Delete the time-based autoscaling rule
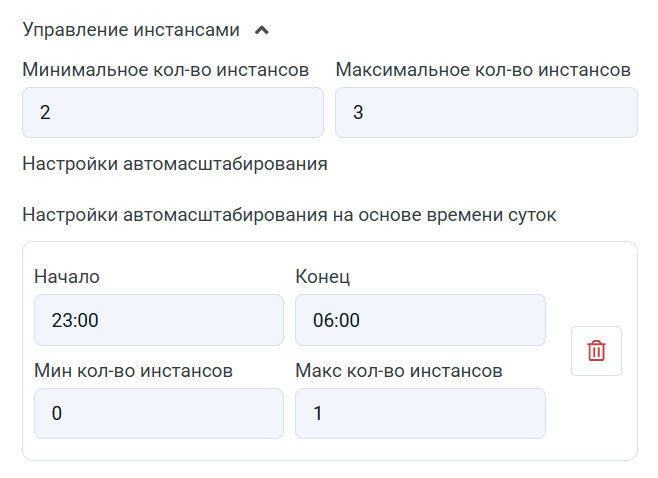The image size is (658, 478). (596, 351)
